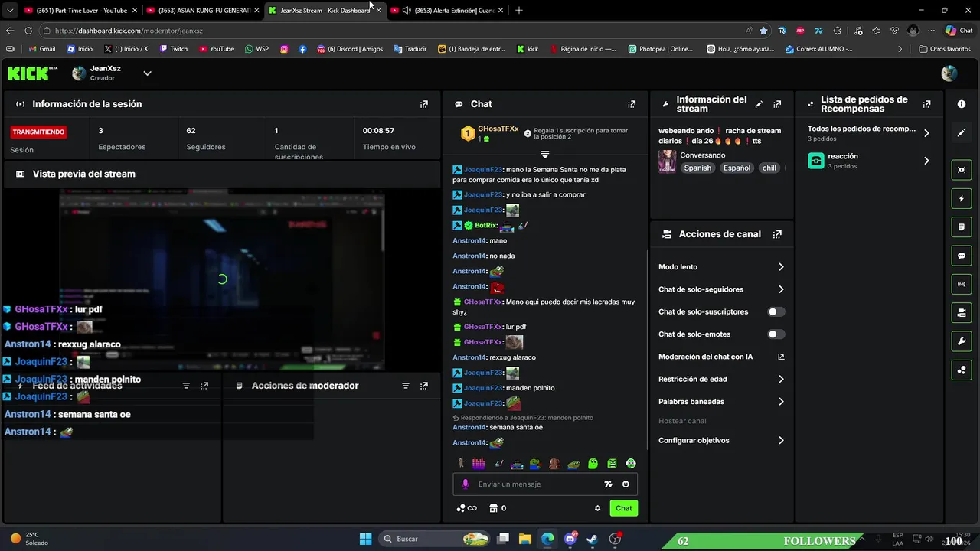This screenshot has width=980, height=551.
Task: Open the channel points infinity icon
Action: point(466,508)
